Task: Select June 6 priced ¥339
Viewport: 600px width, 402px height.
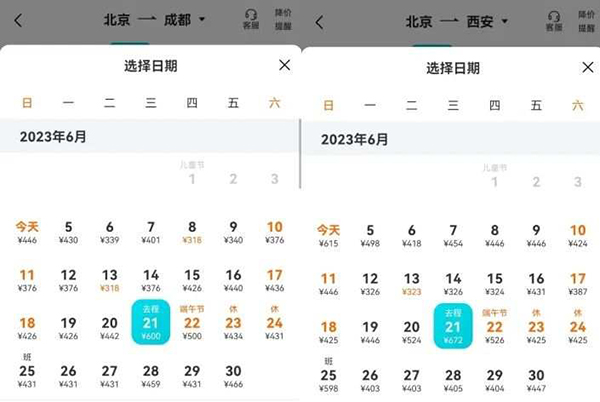Action: click(110, 232)
